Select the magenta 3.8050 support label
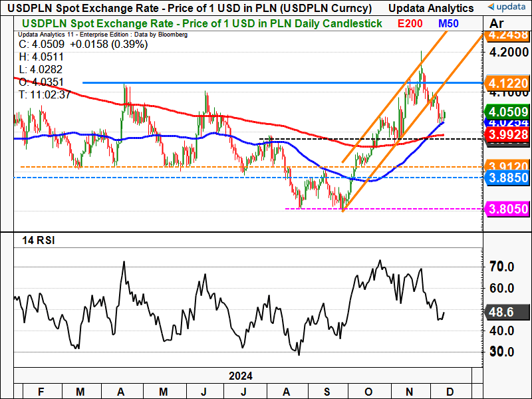This screenshot has width=532, height=399. pos(507,209)
